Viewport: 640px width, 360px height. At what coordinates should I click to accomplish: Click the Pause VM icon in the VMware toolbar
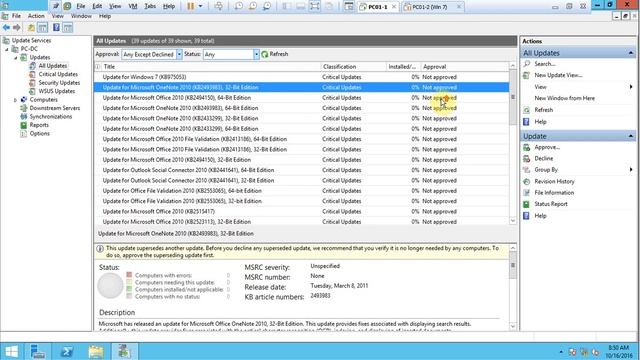(191, 6)
